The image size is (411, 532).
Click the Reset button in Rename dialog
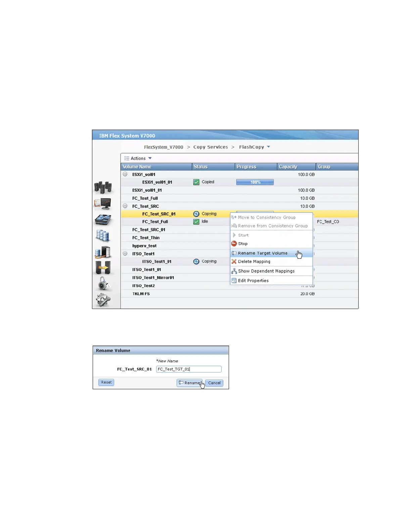pos(106,382)
